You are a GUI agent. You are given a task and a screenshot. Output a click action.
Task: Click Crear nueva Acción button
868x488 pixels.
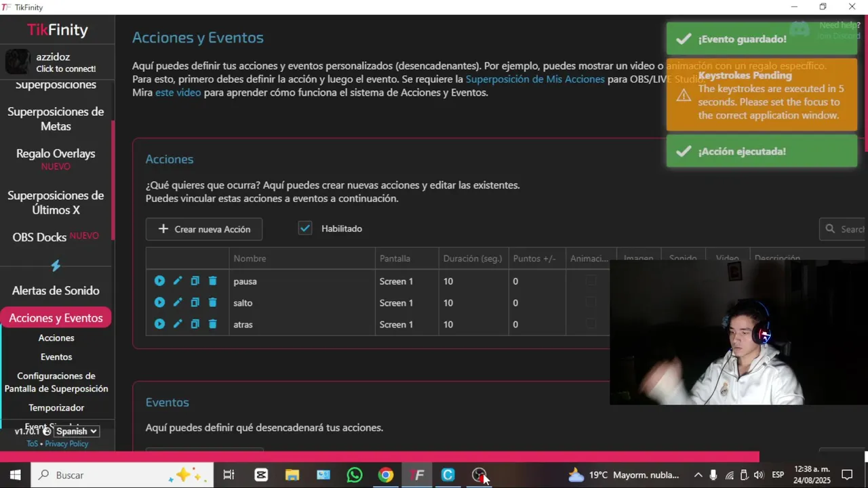point(204,229)
